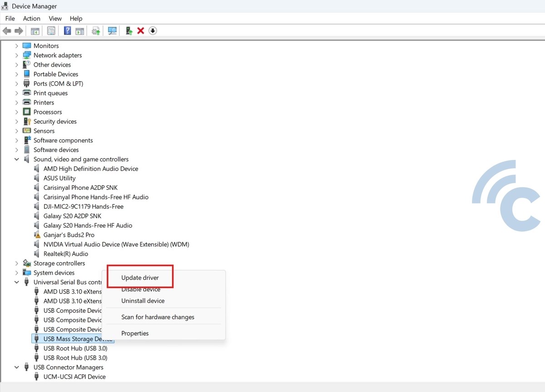Screen dimensions: 545x392
Task: Select the System devices category label
Action: tap(54, 273)
